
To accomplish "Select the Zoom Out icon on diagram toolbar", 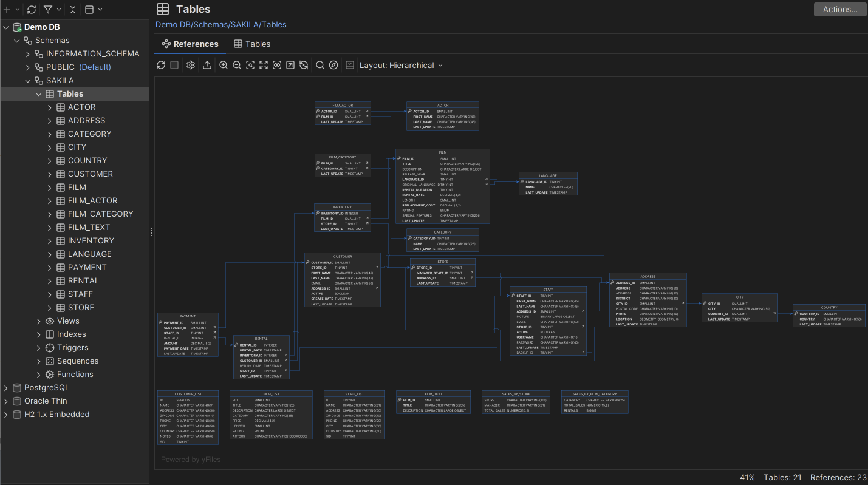I will (236, 65).
